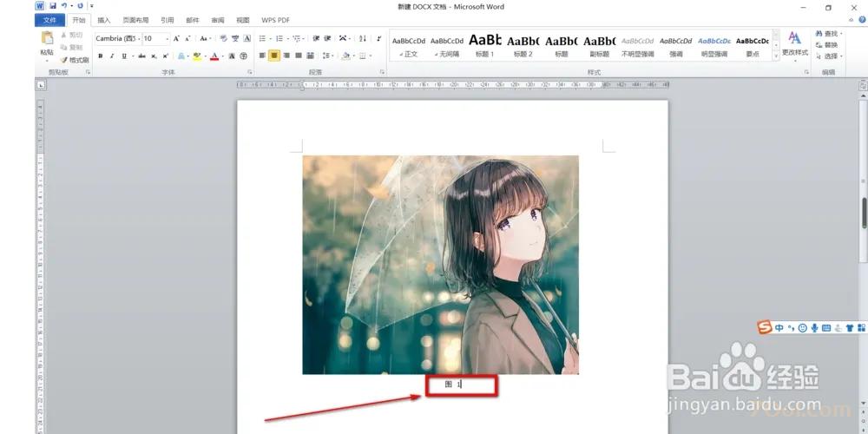Expand the Font dialog launcher

click(250, 72)
